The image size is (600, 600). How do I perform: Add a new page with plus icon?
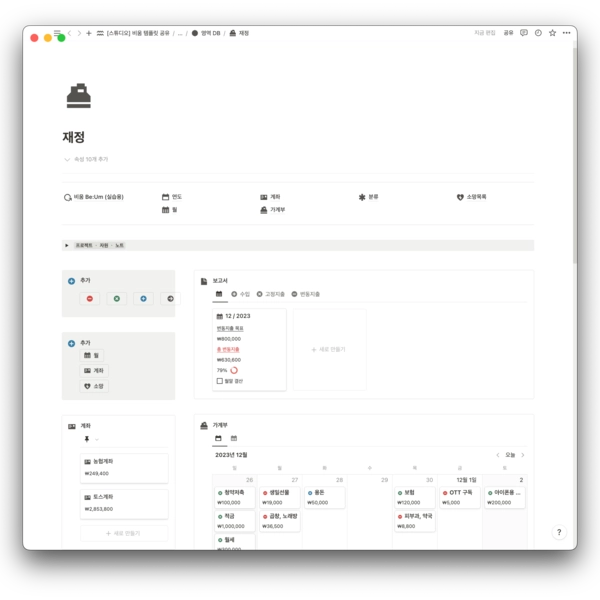(89, 33)
